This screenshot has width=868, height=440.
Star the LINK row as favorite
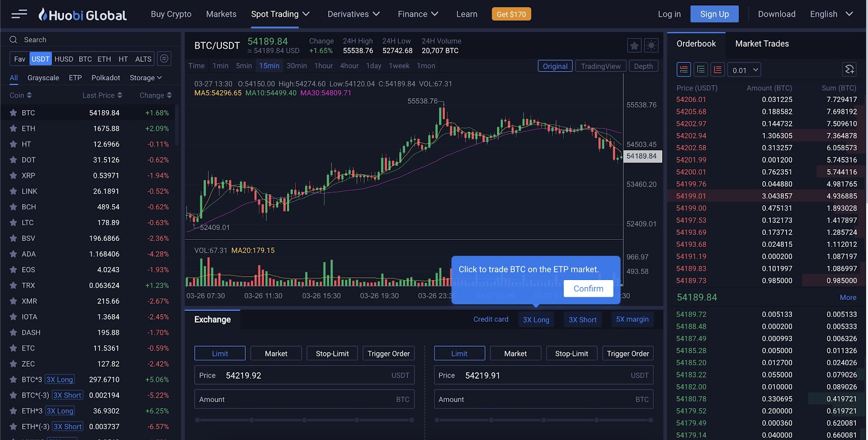tap(13, 192)
